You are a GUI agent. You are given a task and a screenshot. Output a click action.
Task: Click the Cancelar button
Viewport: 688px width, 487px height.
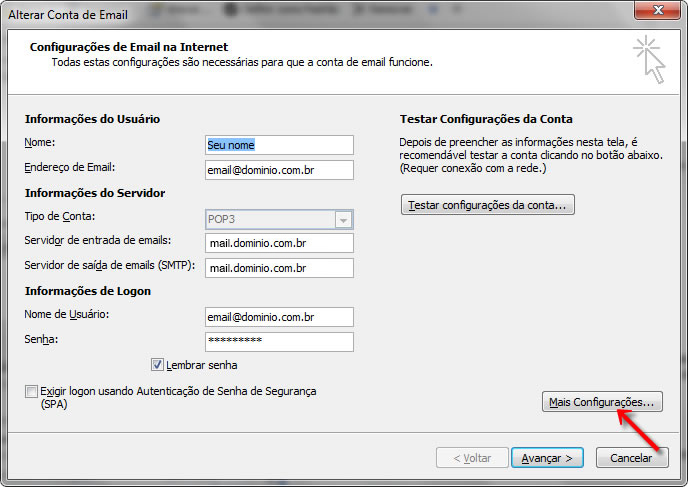coord(631,458)
